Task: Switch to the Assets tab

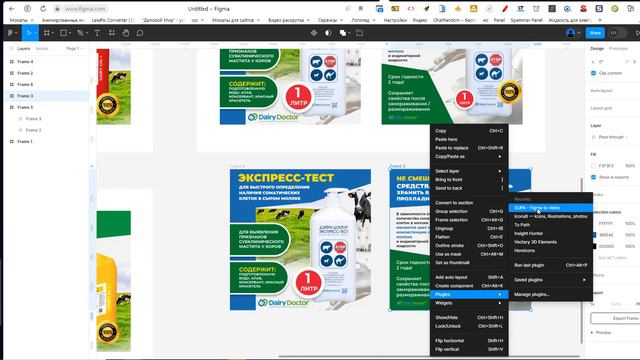Action: pos(42,49)
